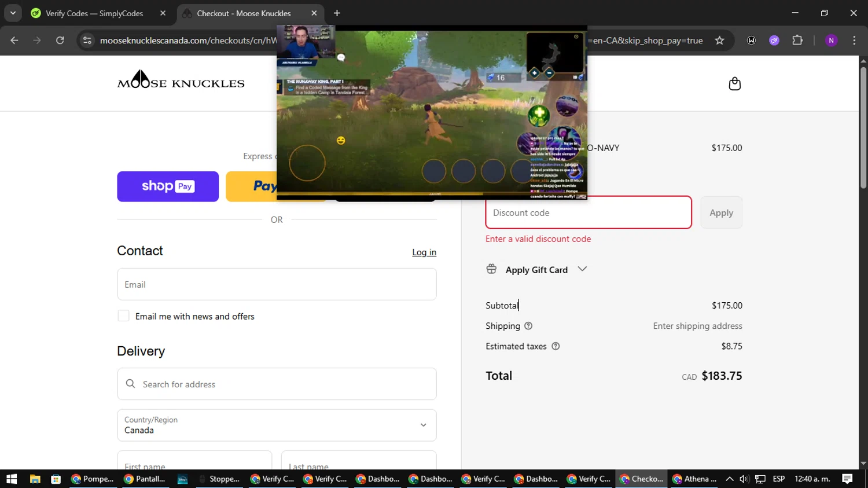Click the Subtotal label
The image size is (868, 488).
tap(502, 305)
